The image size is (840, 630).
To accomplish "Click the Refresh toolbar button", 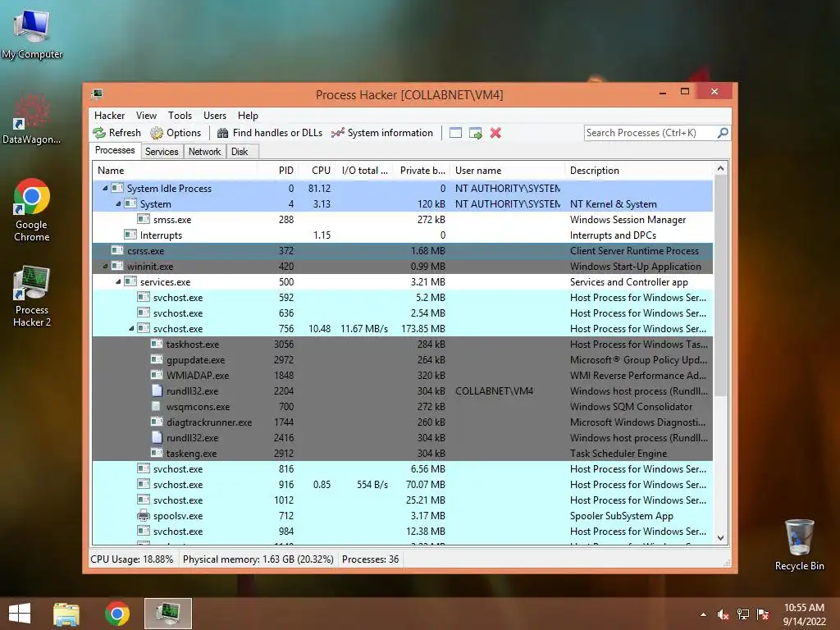I will click(116, 133).
